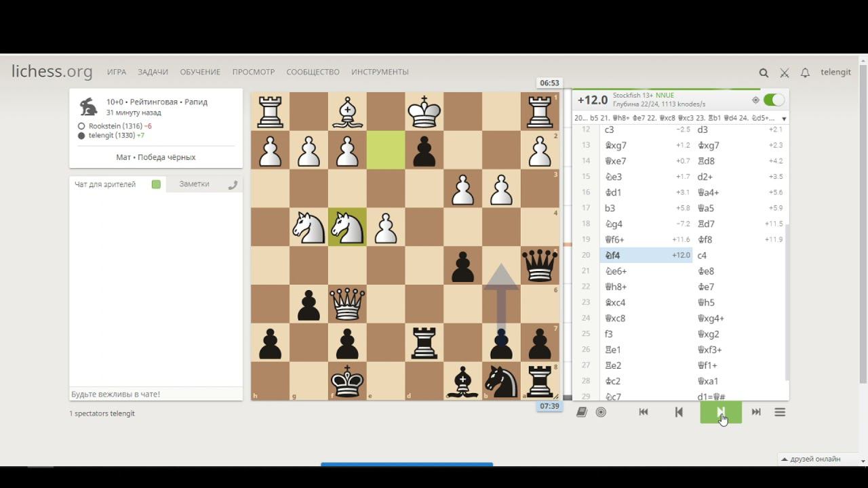Screen dimensions: 868x488
Task: Jump to the last move
Action: pos(756,412)
